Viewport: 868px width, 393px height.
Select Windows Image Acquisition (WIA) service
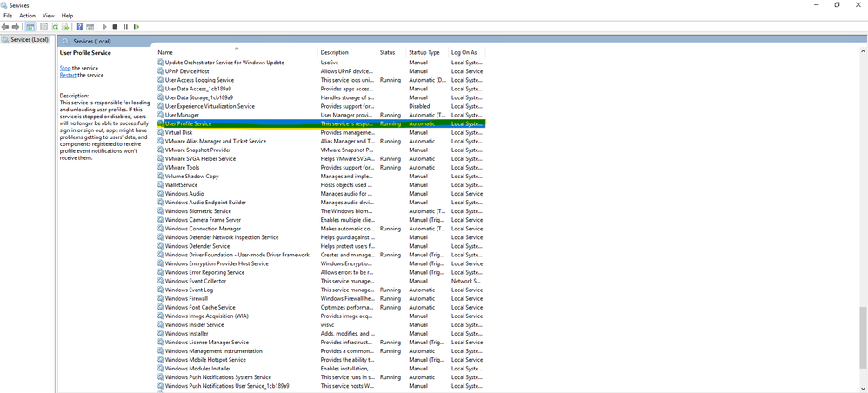pos(321,316)
